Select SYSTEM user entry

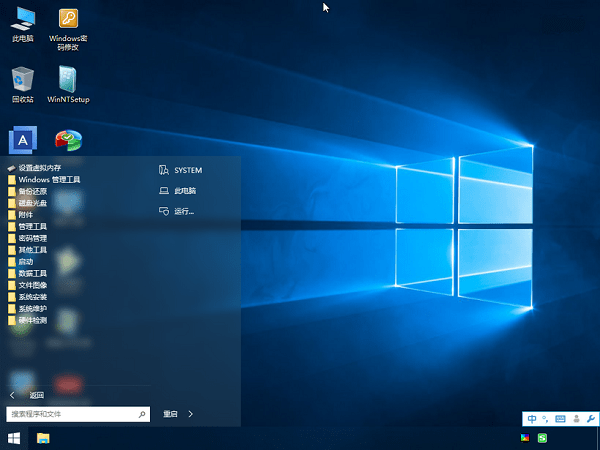tap(181, 170)
